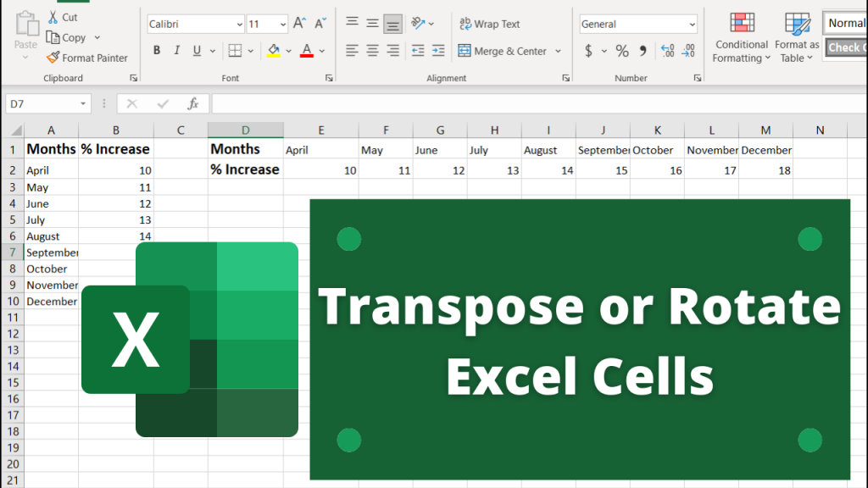Screen dimensions: 868x488
Task: Click Accounting Number Format dollar sign
Action: (x=588, y=52)
